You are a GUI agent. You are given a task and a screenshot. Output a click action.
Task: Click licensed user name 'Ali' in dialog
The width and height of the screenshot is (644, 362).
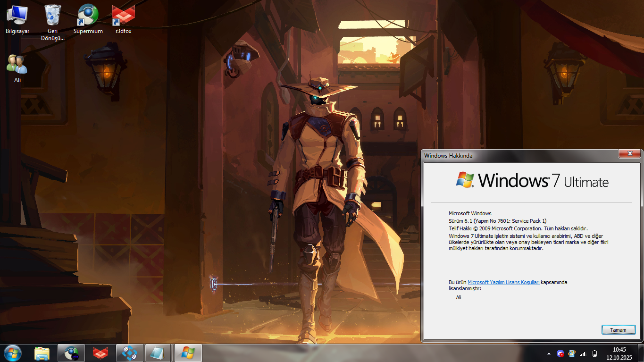click(459, 297)
